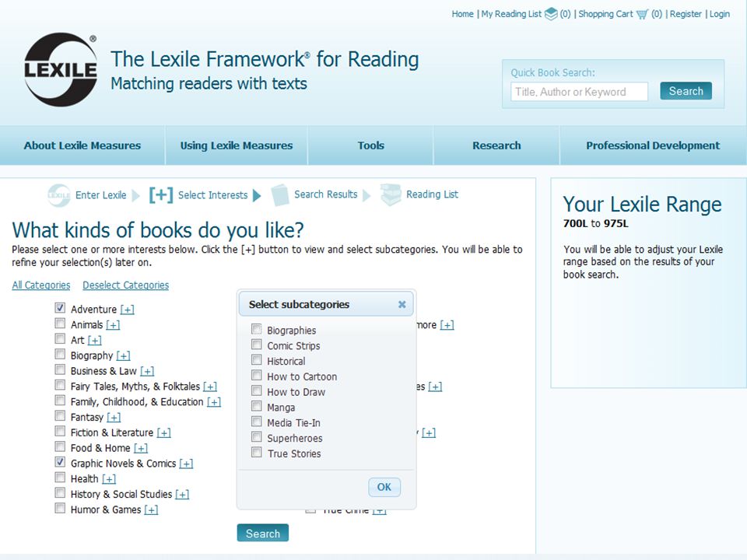This screenshot has width=747, height=560.
Task: Expand Fantasy subcategories with [+]
Action: [x=114, y=417]
